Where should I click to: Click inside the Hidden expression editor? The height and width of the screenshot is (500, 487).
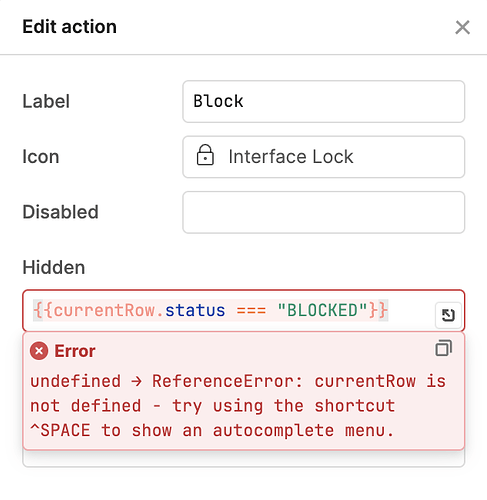[x=243, y=311]
